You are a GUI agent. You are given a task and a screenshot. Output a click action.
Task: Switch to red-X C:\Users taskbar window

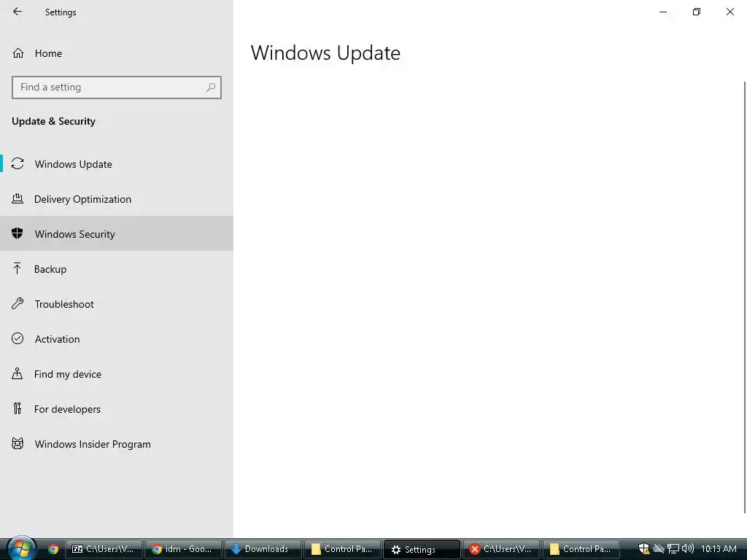coord(502,549)
